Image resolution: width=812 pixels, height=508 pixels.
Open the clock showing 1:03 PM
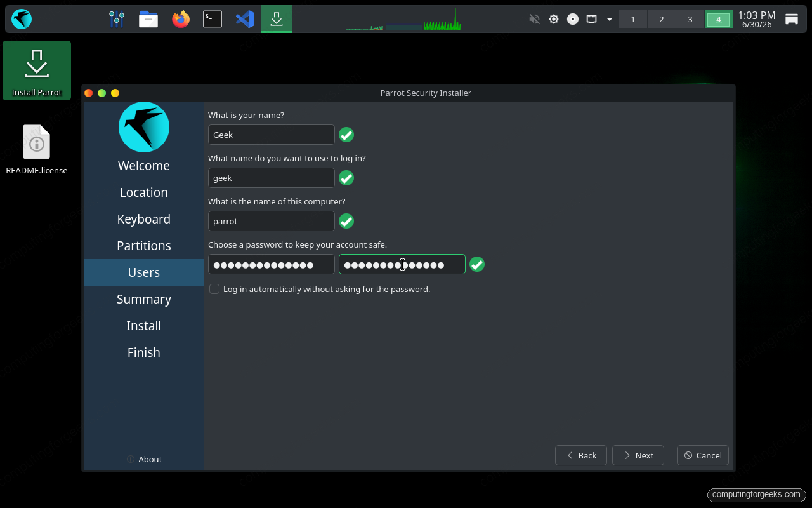(x=757, y=19)
